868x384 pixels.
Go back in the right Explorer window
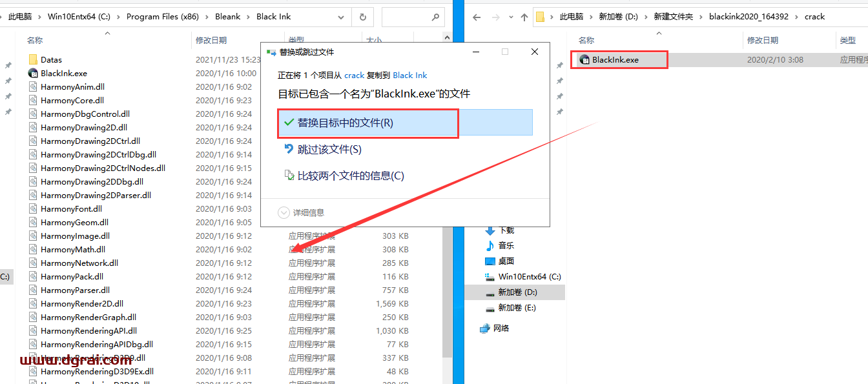[476, 16]
